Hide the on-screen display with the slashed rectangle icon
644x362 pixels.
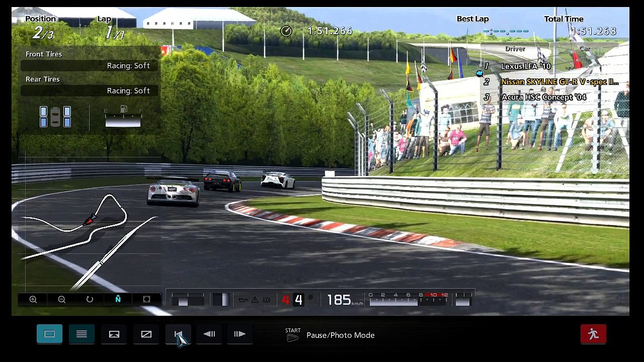146,334
